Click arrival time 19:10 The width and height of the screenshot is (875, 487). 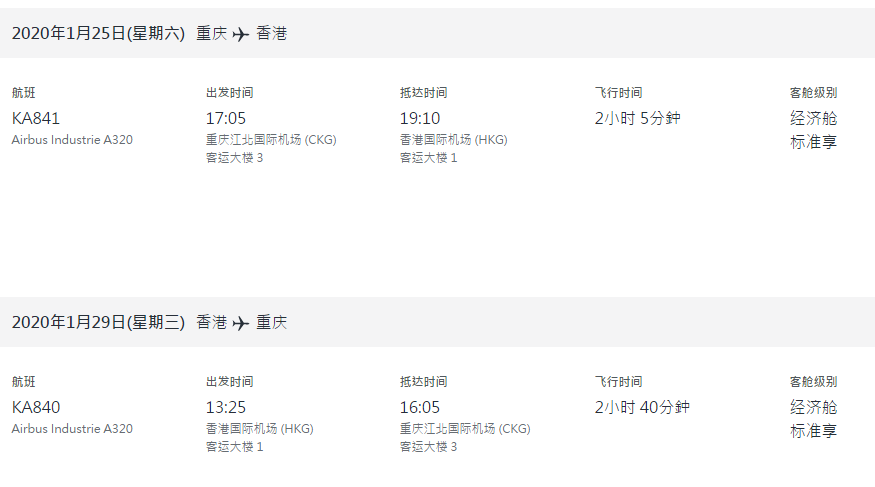pos(420,118)
